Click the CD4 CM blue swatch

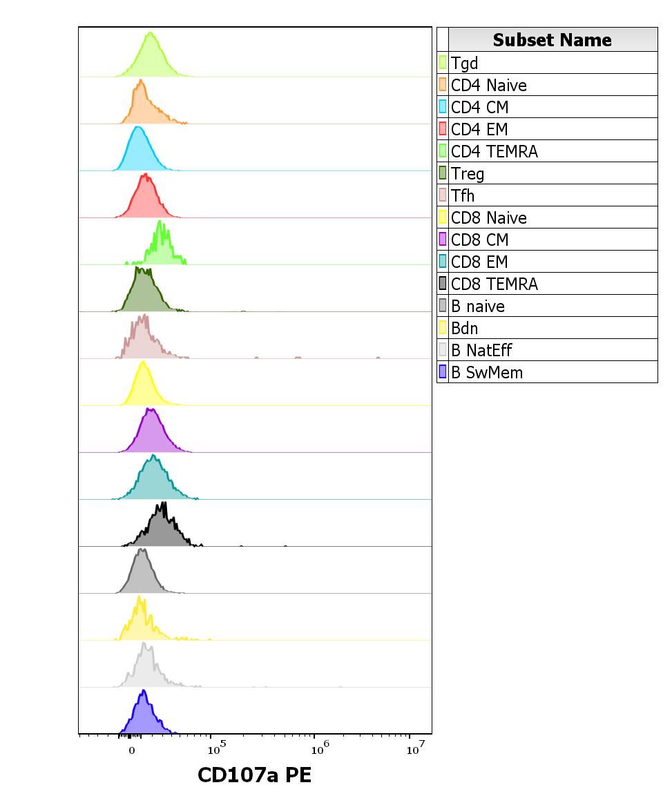coord(442,107)
